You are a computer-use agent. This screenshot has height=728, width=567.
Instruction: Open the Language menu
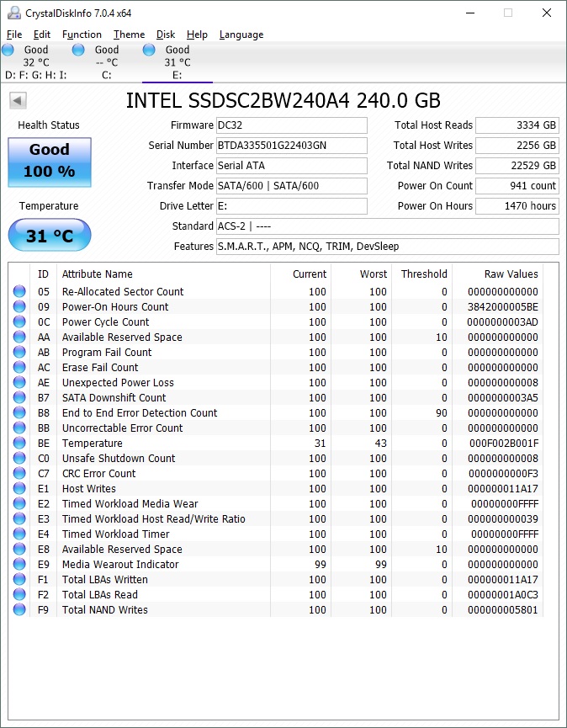click(241, 35)
